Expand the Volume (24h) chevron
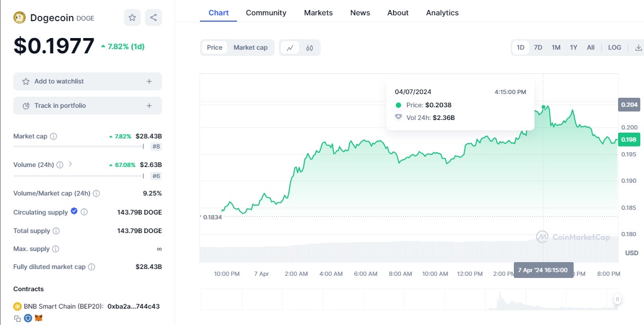 (x=71, y=164)
